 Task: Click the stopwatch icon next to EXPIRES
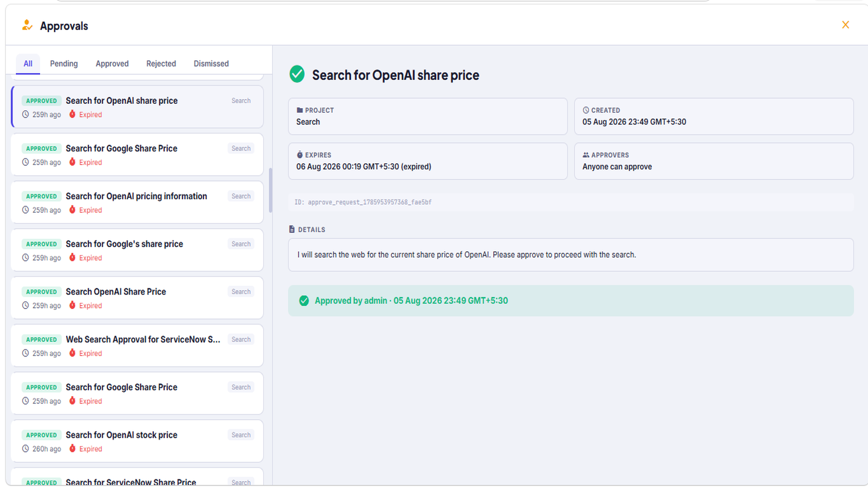pos(300,155)
